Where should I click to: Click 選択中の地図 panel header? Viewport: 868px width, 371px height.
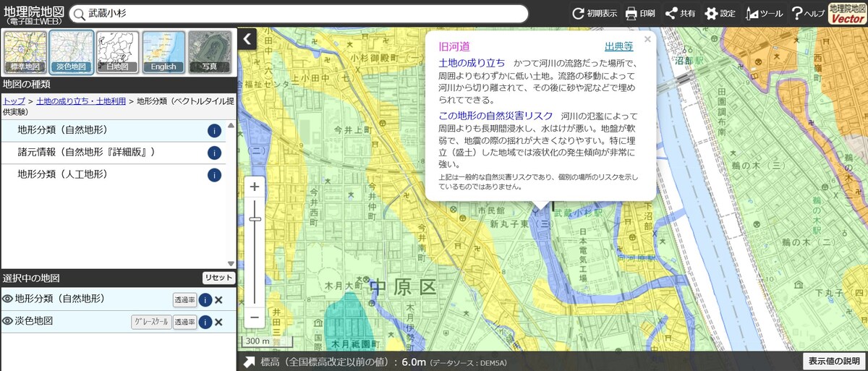[31, 278]
